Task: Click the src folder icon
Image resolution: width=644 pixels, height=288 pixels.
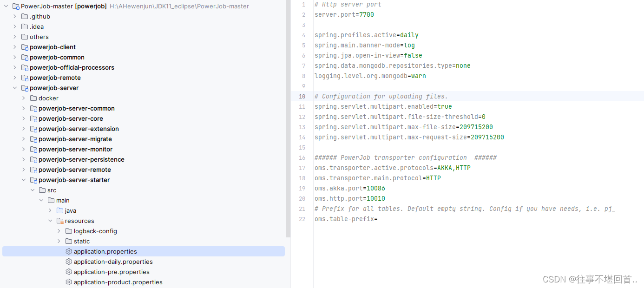Action: pos(42,190)
